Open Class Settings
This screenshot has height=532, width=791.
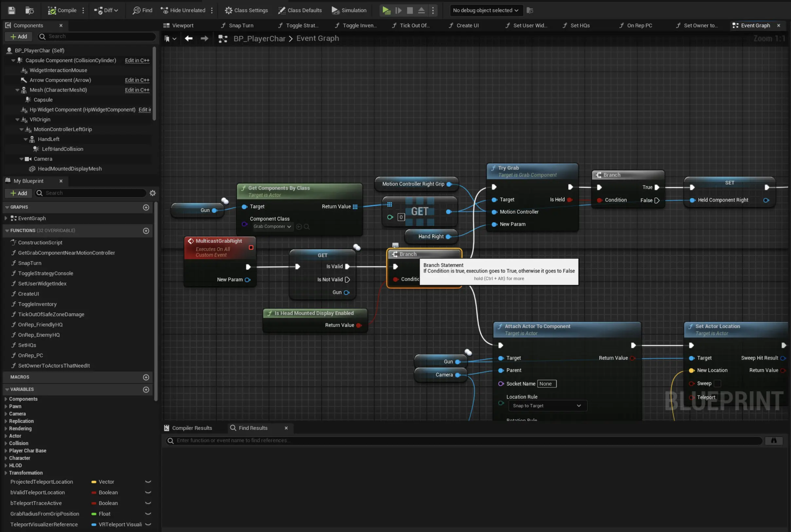pyautogui.click(x=246, y=10)
